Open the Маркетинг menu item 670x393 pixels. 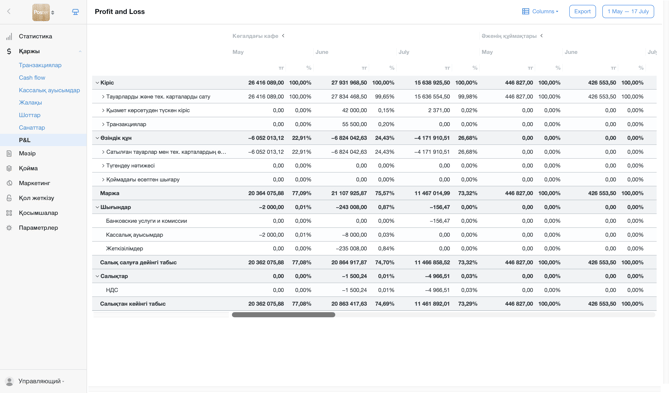click(34, 183)
